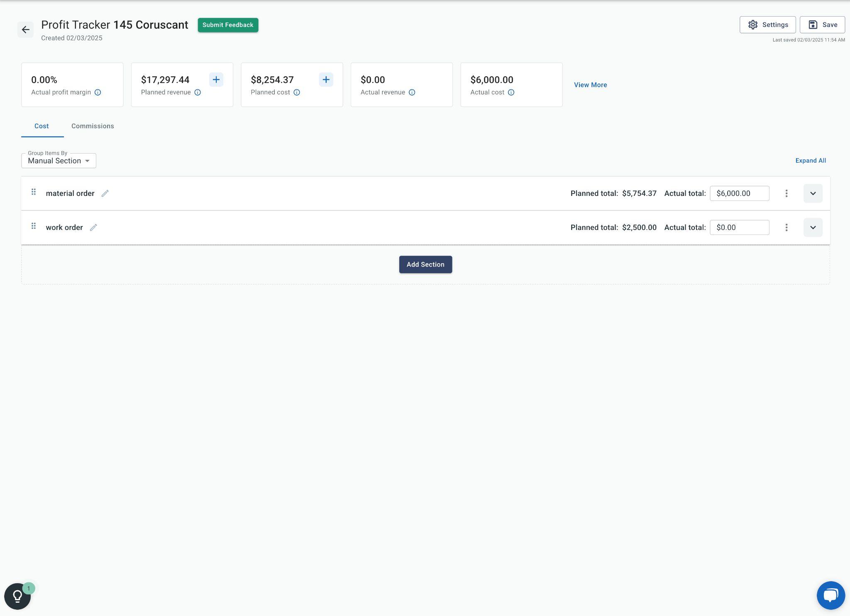Click info icon beside Actual revenue
The height and width of the screenshot is (616, 850).
pos(412,93)
